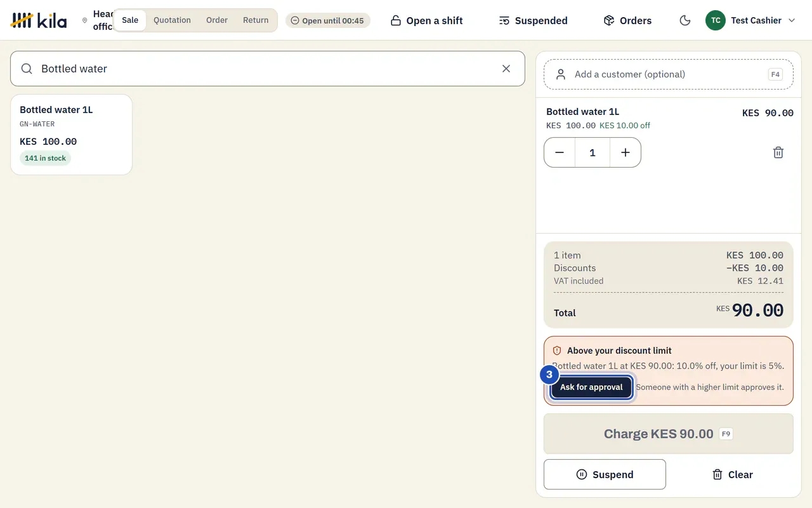
Task: Click the shield warning icon in discount alert
Action: [x=557, y=351]
